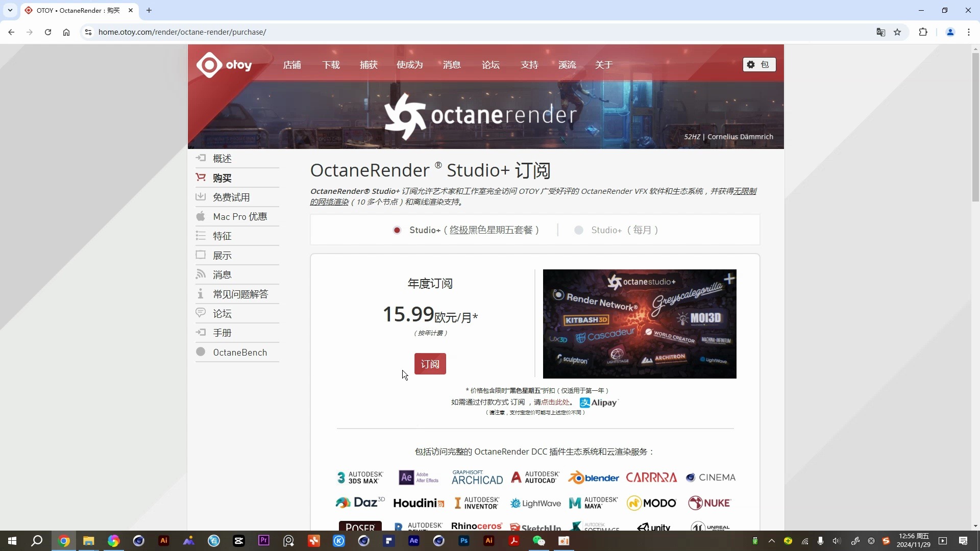Image resolution: width=980 pixels, height=551 pixels.
Task: Click the browser home button
Action: click(x=66, y=32)
